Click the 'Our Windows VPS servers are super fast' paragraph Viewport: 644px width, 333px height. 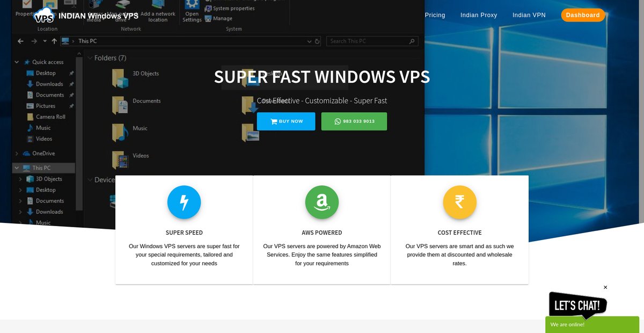point(184,255)
